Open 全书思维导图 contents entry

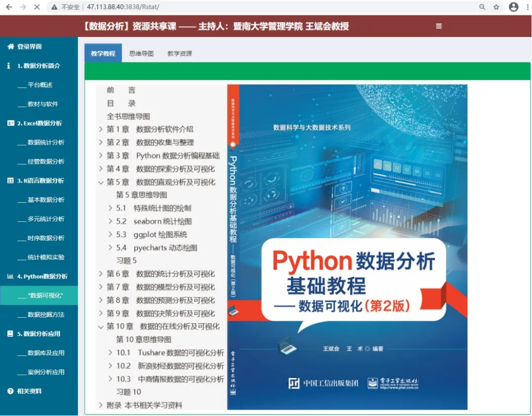pyautogui.click(x=128, y=116)
